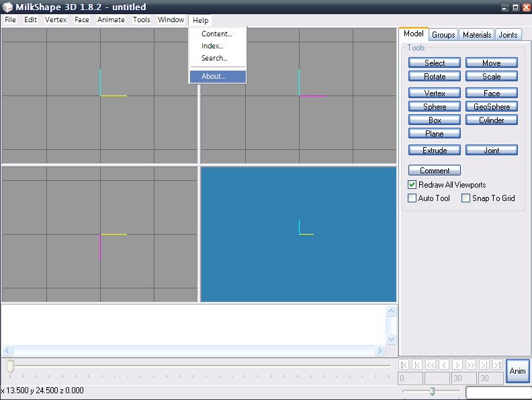This screenshot has width=532, height=400.
Task: Open the Animate menu
Action: (111, 20)
